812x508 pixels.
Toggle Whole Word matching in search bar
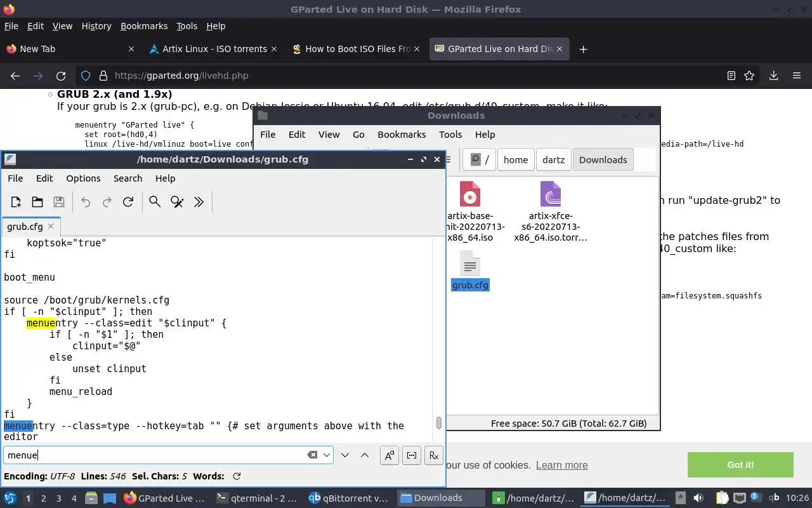[x=412, y=455]
